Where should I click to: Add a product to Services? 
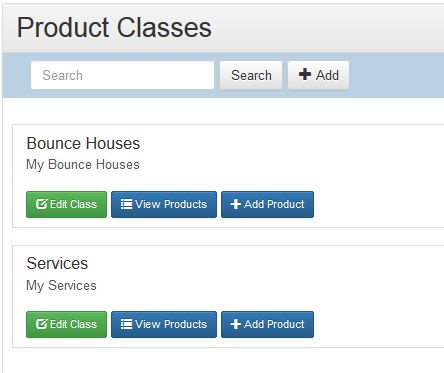[267, 324]
